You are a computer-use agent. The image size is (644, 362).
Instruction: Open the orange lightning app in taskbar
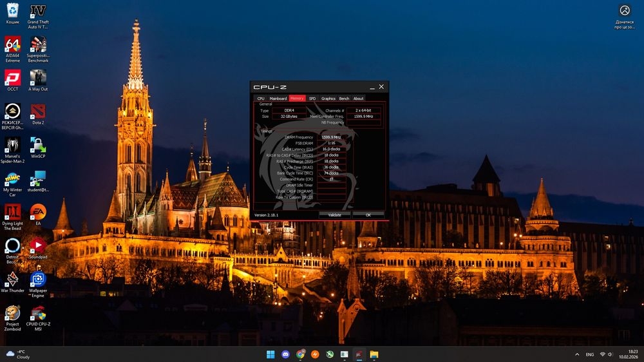tap(315, 354)
